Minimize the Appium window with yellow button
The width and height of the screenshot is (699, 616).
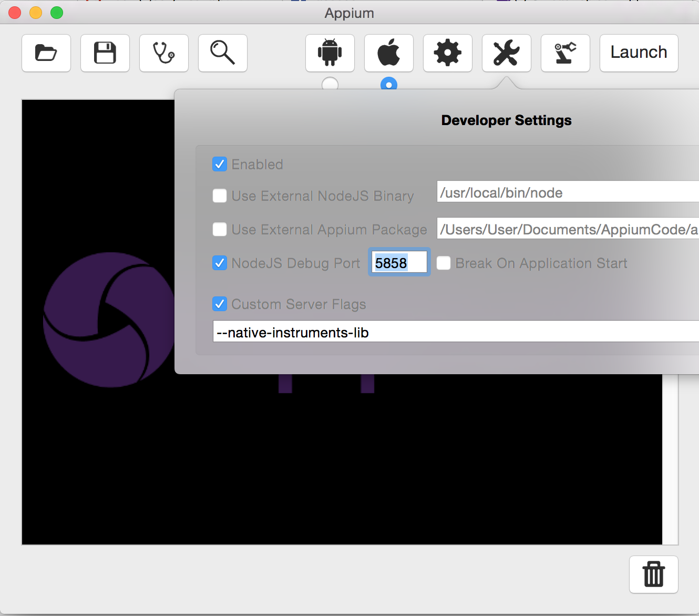[36, 13]
